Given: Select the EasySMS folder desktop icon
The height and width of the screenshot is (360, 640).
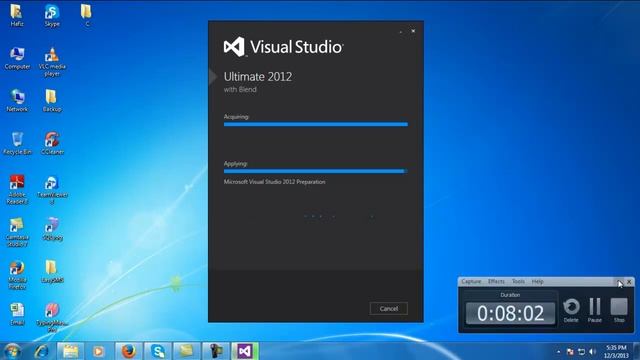Looking at the screenshot, I should point(51,272).
